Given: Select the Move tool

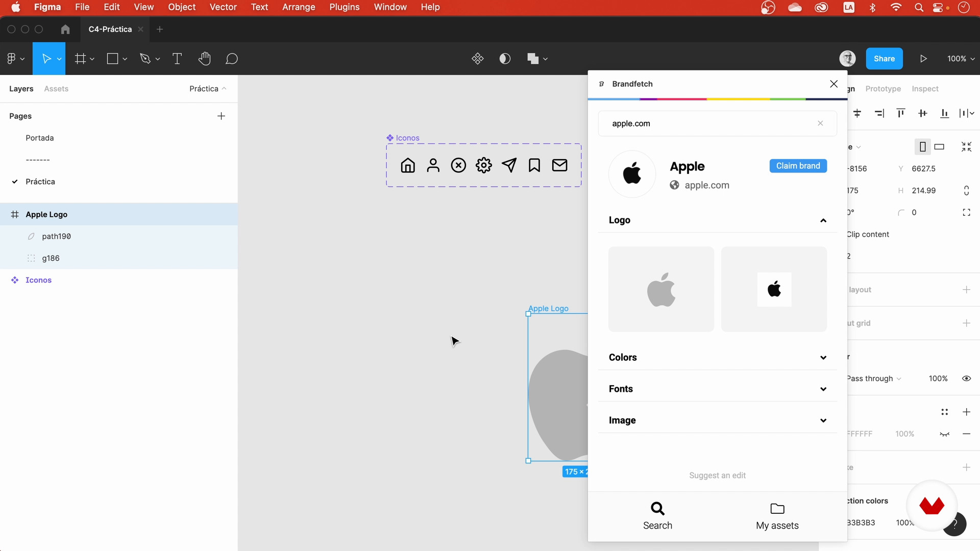Looking at the screenshot, I should pos(46,59).
